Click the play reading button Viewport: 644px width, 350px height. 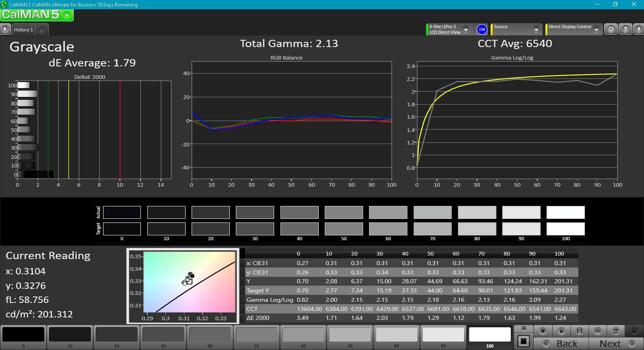click(561, 331)
